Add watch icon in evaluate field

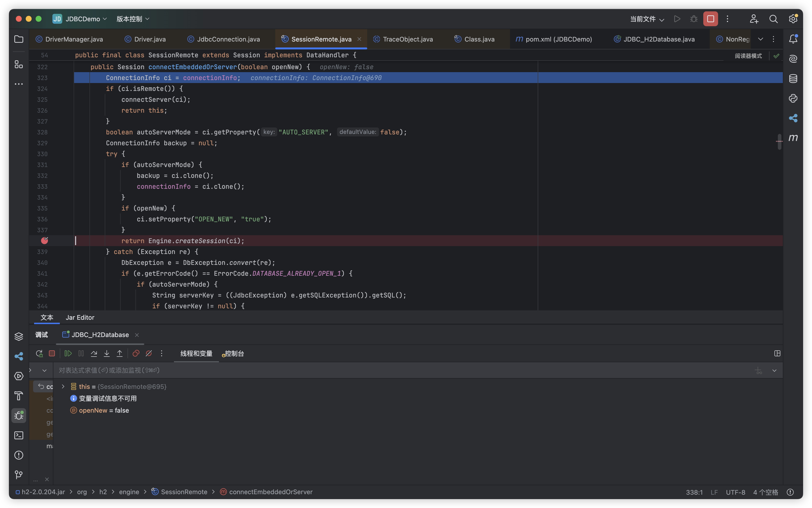(x=758, y=371)
